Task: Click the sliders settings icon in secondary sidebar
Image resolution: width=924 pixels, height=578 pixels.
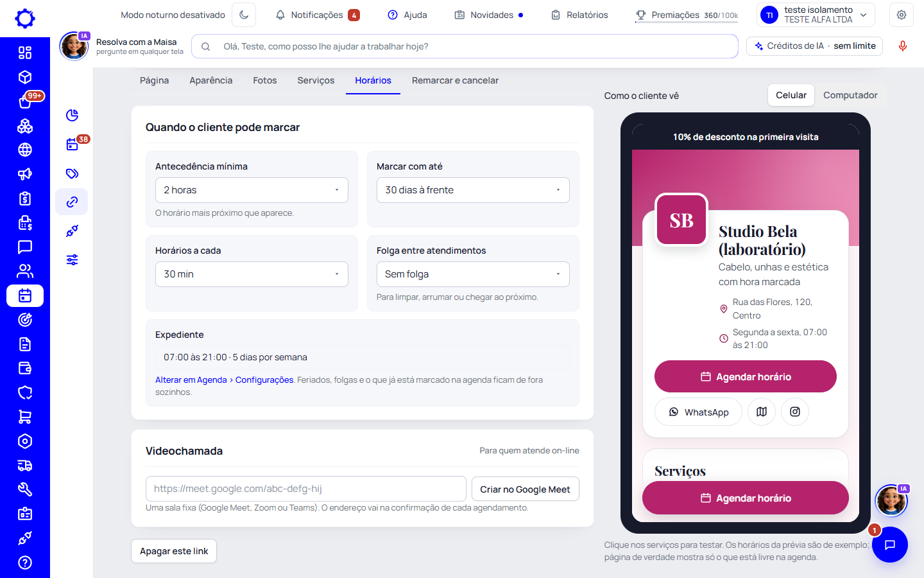Action: 72,259
